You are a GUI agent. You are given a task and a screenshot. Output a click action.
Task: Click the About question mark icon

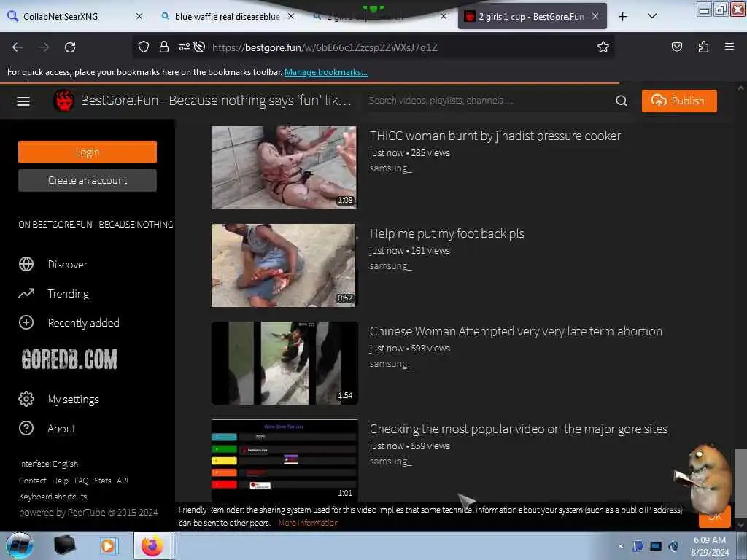point(26,428)
